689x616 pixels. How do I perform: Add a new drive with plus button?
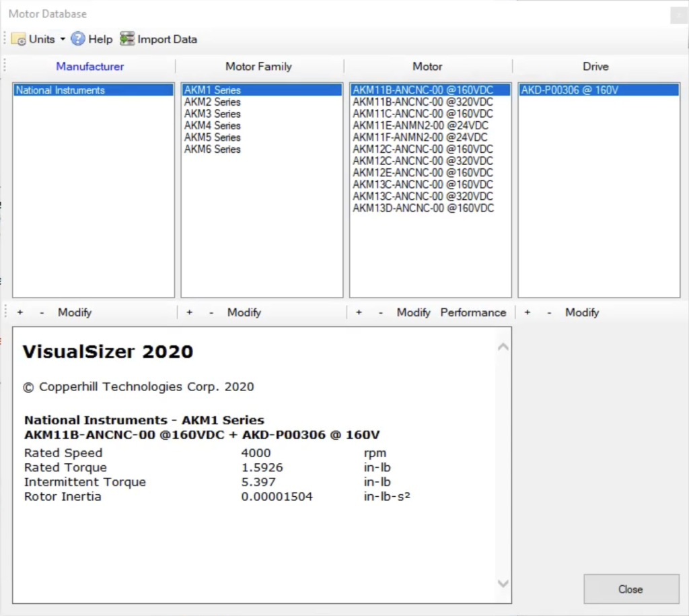point(528,312)
